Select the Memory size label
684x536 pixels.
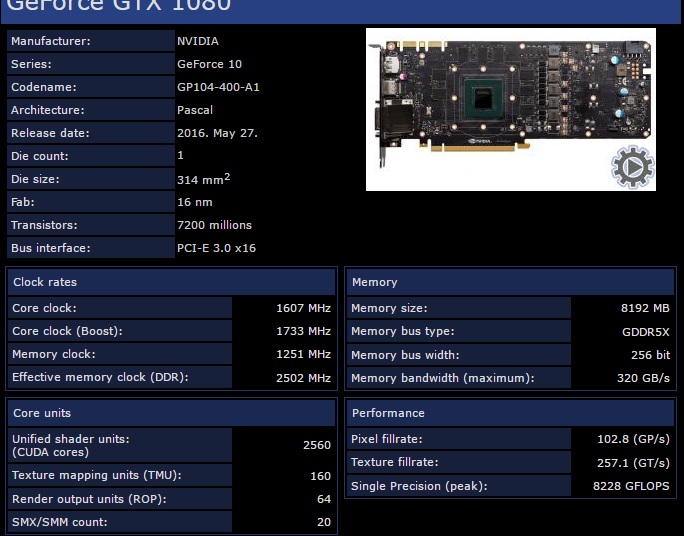click(x=389, y=308)
